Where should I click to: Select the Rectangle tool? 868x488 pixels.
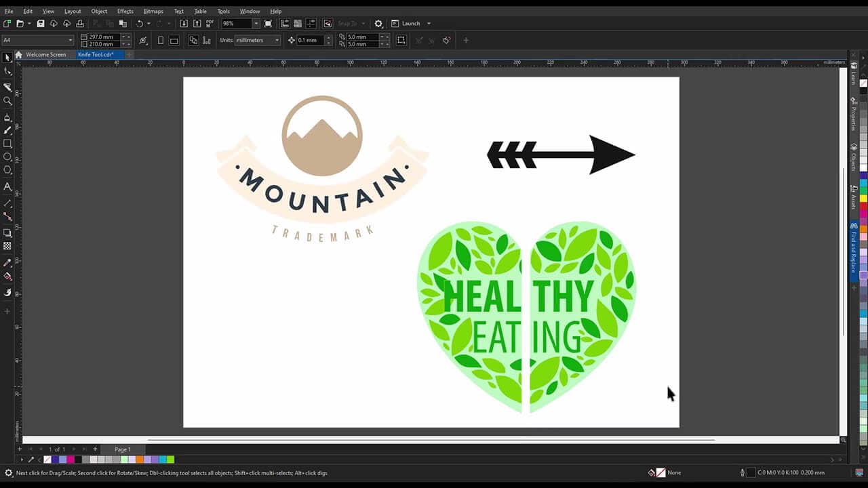tap(7, 144)
